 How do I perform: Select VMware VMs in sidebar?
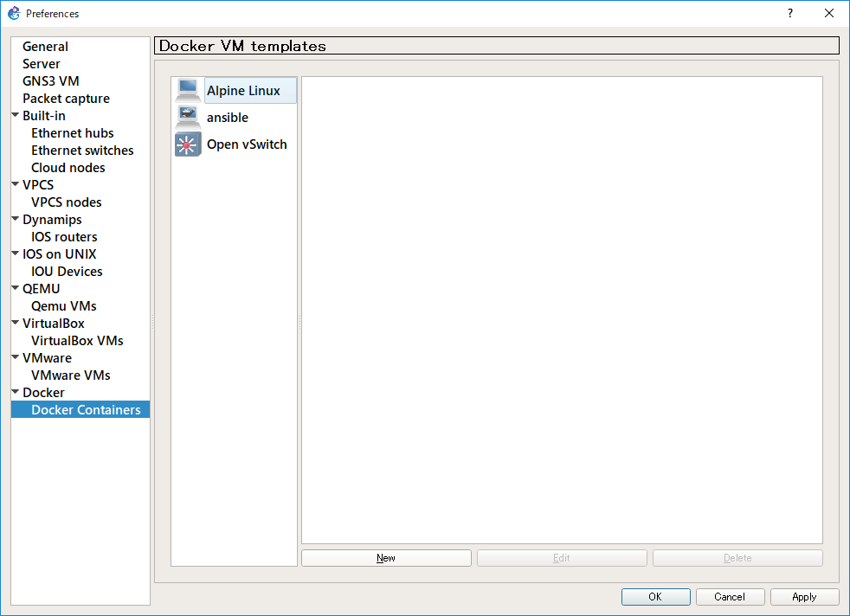pos(70,375)
